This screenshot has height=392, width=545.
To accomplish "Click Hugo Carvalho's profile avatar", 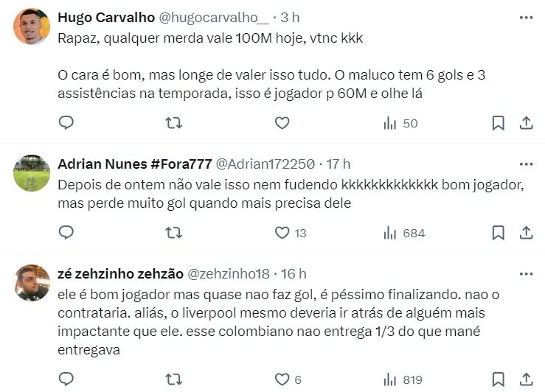I will tap(32, 27).
